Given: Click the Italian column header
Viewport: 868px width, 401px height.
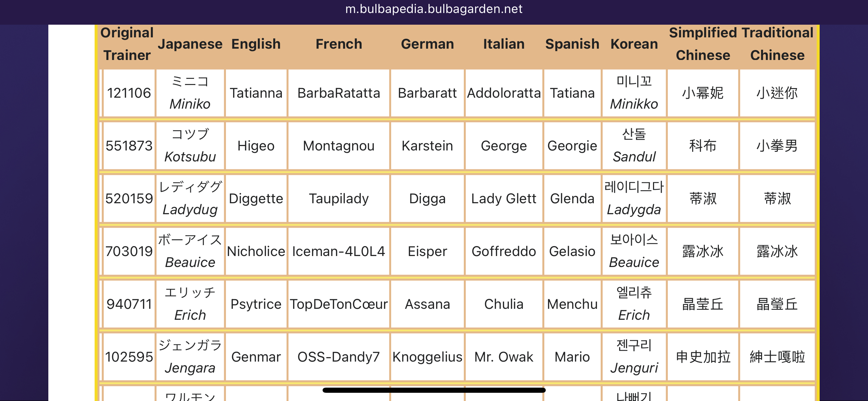Looking at the screenshot, I should [x=504, y=44].
